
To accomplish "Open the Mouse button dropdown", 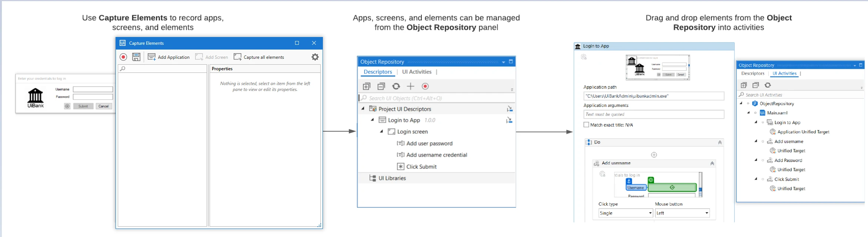I will [682, 213].
